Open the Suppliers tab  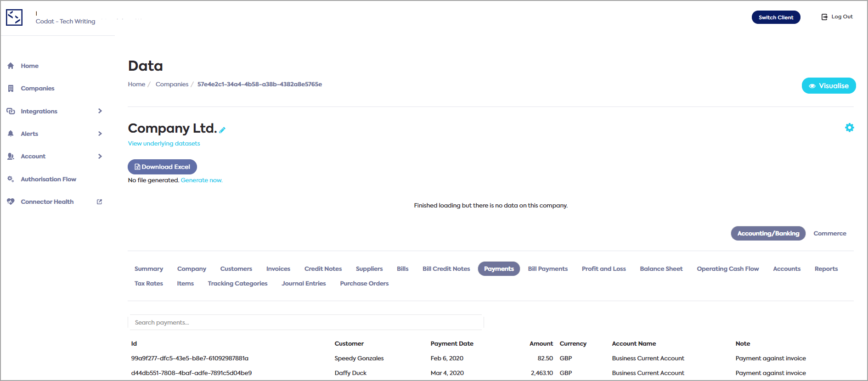pos(369,269)
